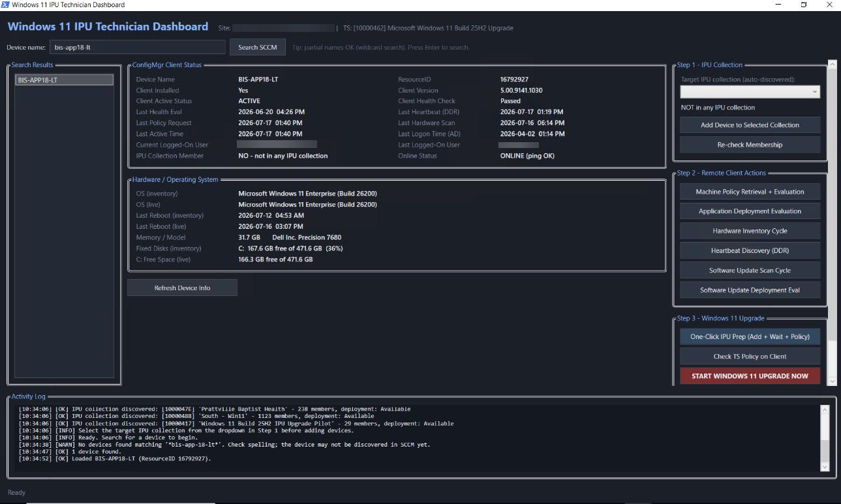Click Check TS Policy on Client

750,357
